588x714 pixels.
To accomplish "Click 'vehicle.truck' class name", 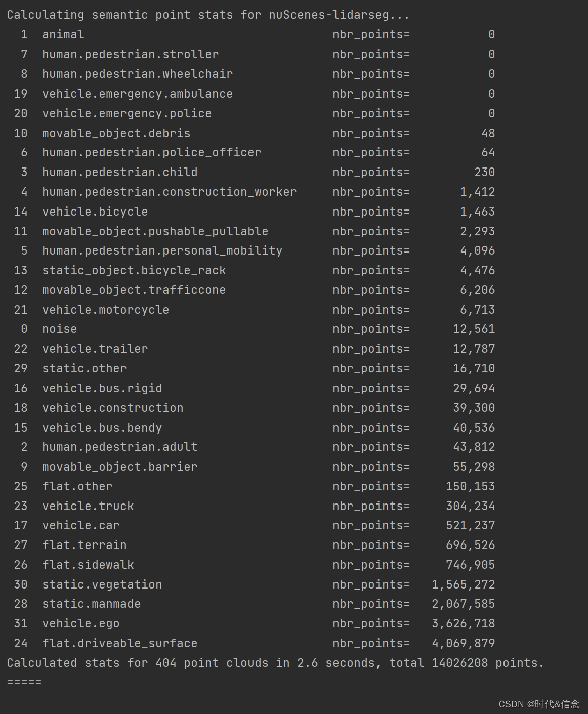I will [x=88, y=506].
